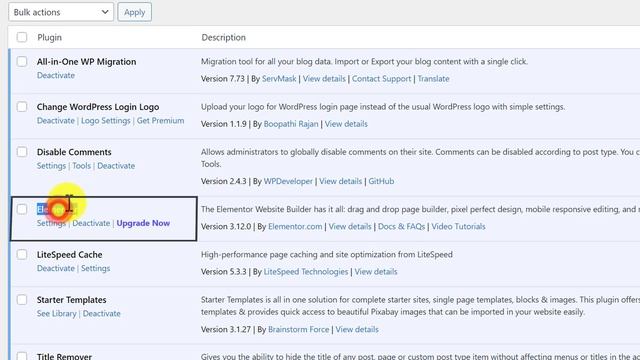The width and height of the screenshot is (640, 360).
Task: Click the Translate link
Action: pos(433,79)
